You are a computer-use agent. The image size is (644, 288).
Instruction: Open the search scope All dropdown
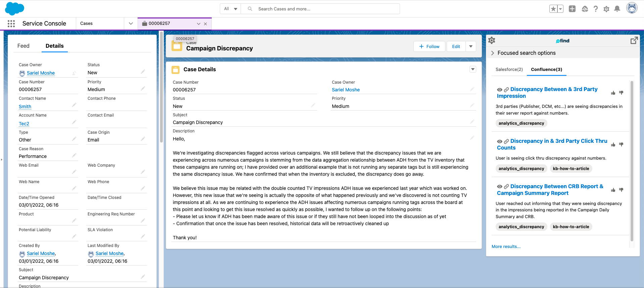click(x=231, y=9)
